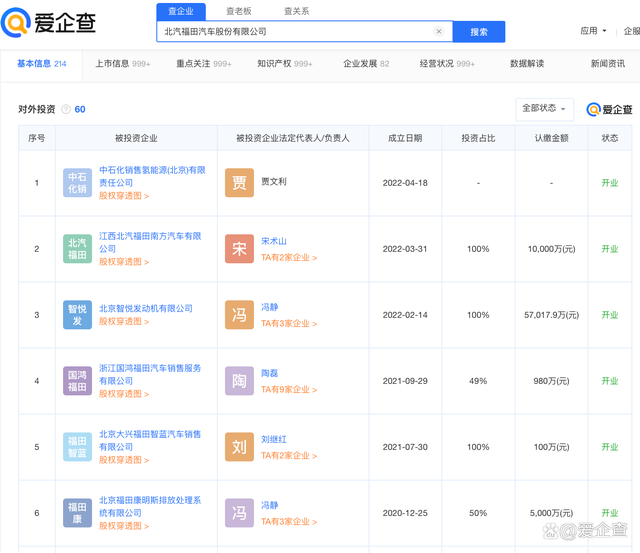
Task: Click the help question mark beside 对外投资
Action: coord(66,109)
